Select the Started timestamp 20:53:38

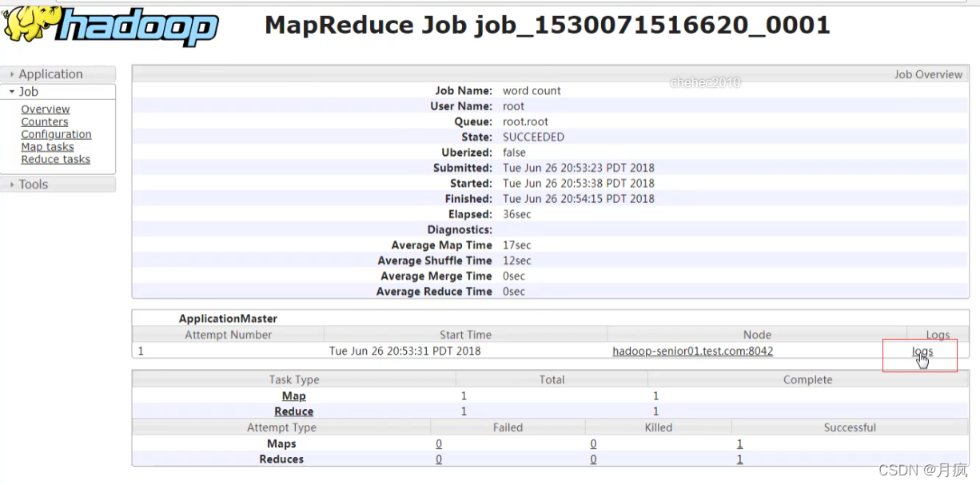[x=579, y=184]
